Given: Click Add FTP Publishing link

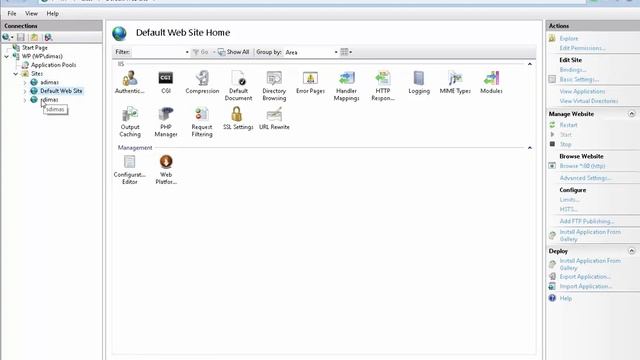Looking at the screenshot, I should click(587, 221).
